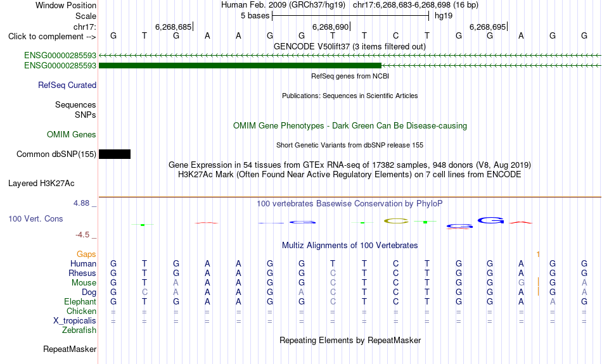Viewport: 602px width, 364px height.
Task: Click Publications: Sequences in Scientific Articles title
Action: click(x=350, y=96)
